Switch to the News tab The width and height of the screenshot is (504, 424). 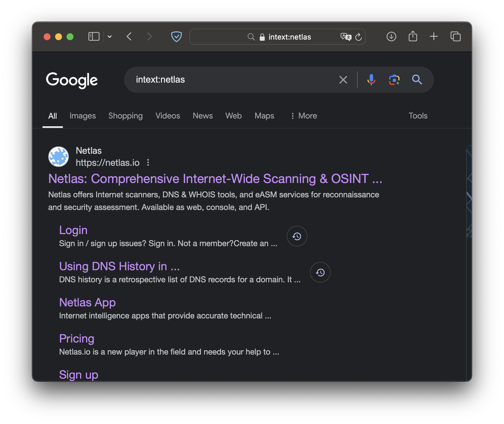(203, 116)
